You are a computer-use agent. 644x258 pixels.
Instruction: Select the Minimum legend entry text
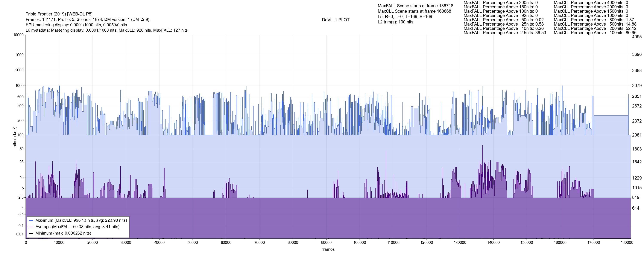(x=63, y=233)
